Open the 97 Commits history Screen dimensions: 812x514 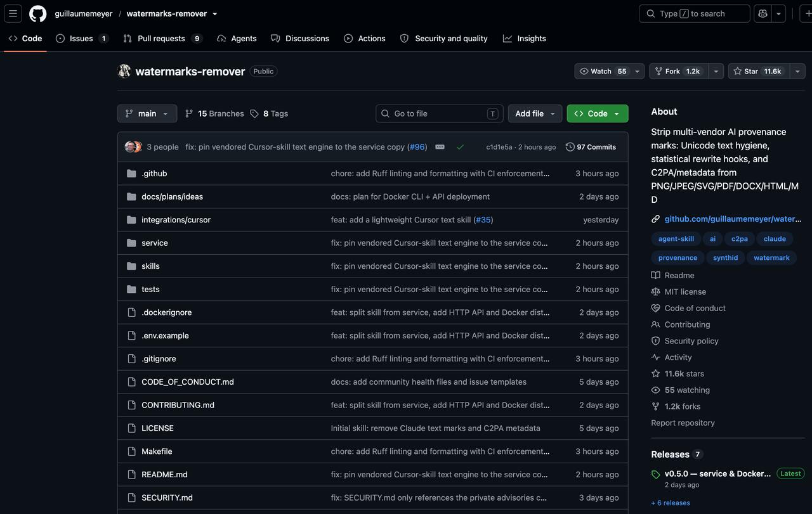(591, 147)
